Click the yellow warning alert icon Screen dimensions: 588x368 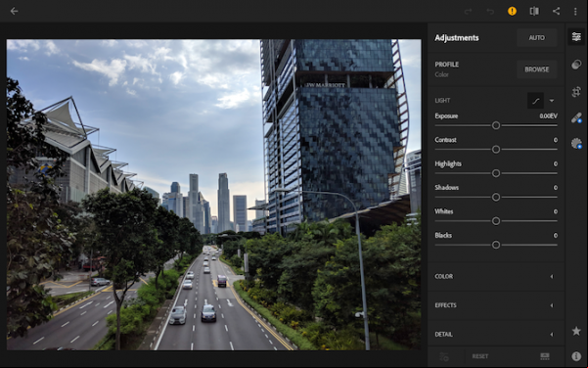click(512, 11)
